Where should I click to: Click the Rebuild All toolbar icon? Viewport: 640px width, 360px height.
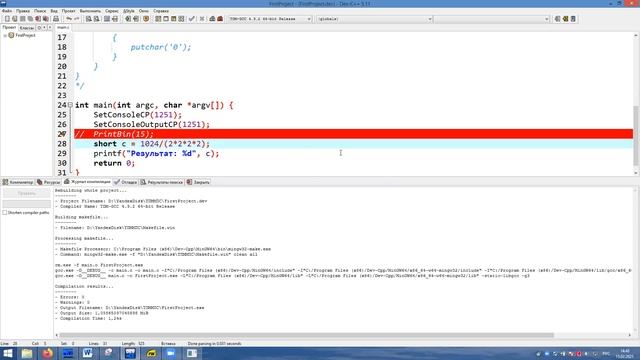pyautogui.click(x=181, y=19)
